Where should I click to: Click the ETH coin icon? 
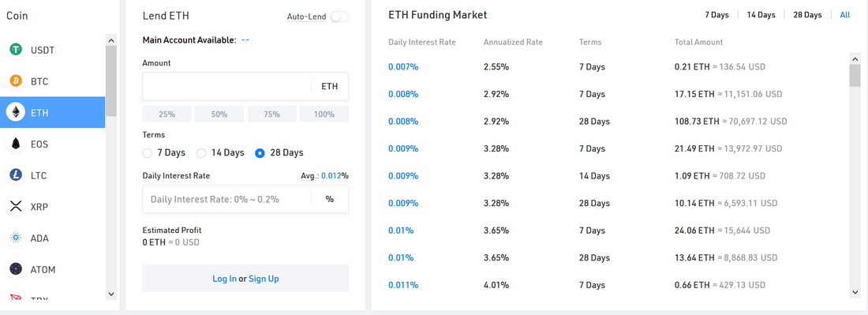coord(16,113)
